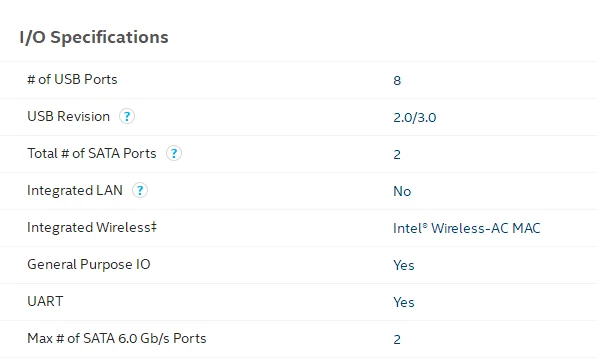Click the General Purpose IO label

pyautogui.click(x=89, y=264)
